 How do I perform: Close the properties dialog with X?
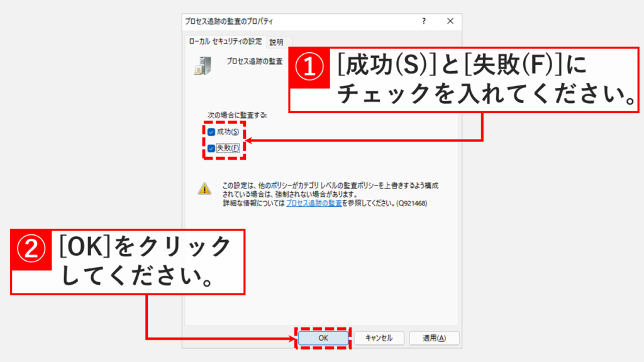coord(450,21)
